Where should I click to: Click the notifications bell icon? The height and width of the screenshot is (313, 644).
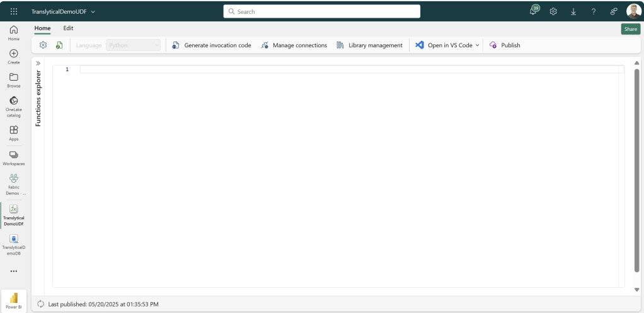534,11
